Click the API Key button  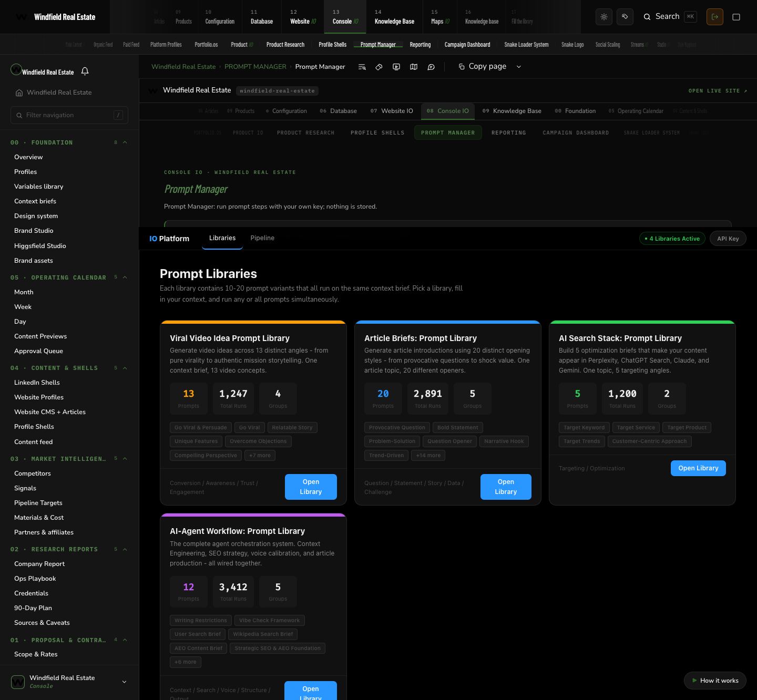pyautogui.click(x=728, y=239)
